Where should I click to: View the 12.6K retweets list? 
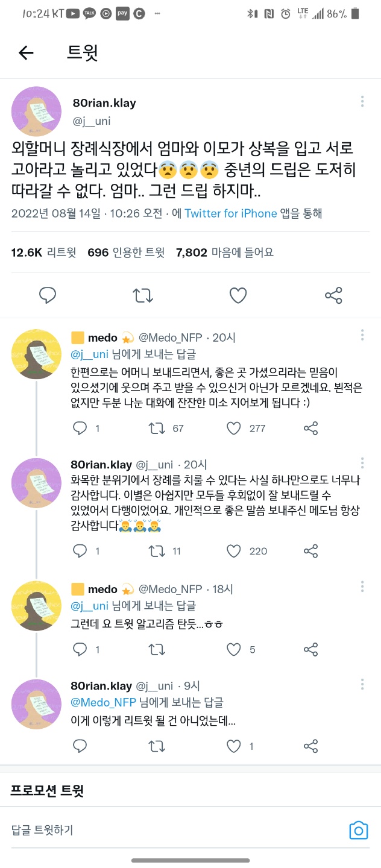pos(43,253)
